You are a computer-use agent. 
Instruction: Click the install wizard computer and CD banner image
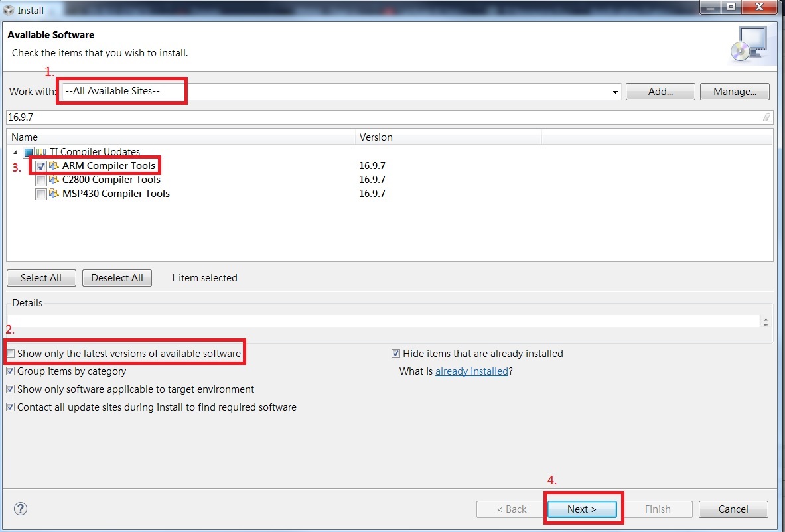click(x=749, y=45)
